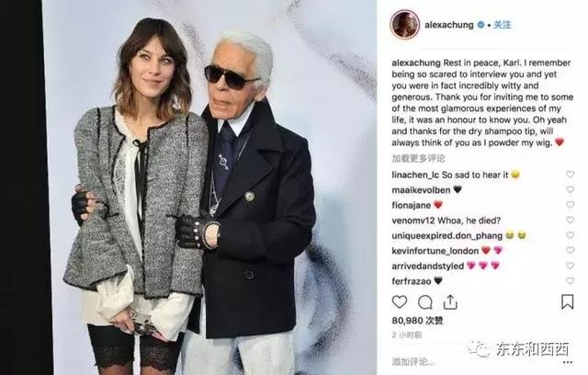Expand to load more comments
Image resolution: width=588 pixels, height=375 pixels.
coord(418,158)
